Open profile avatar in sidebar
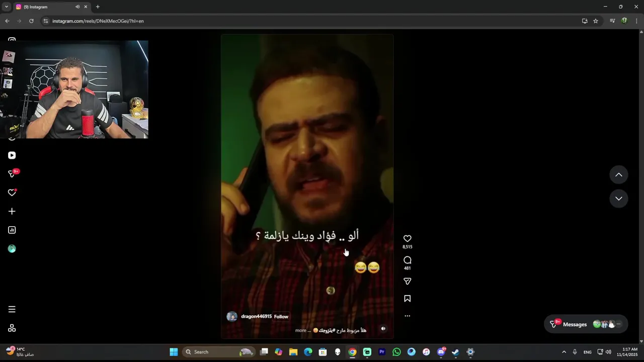The height and width of the screenshot is (362, 644). [x=12, y=248]
